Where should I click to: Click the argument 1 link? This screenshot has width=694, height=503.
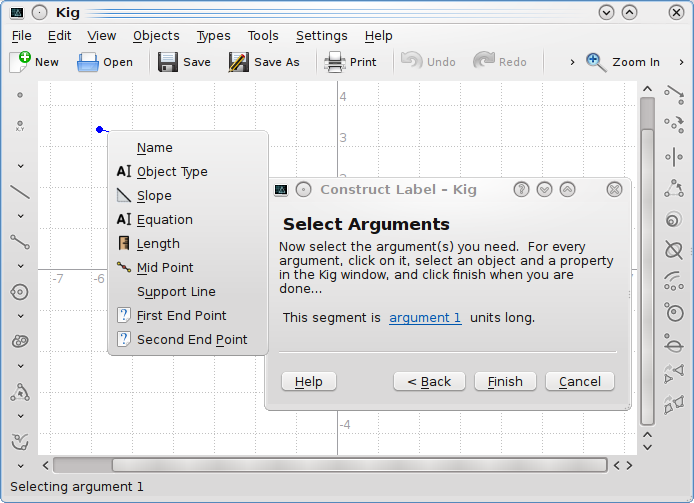[425, 318]
